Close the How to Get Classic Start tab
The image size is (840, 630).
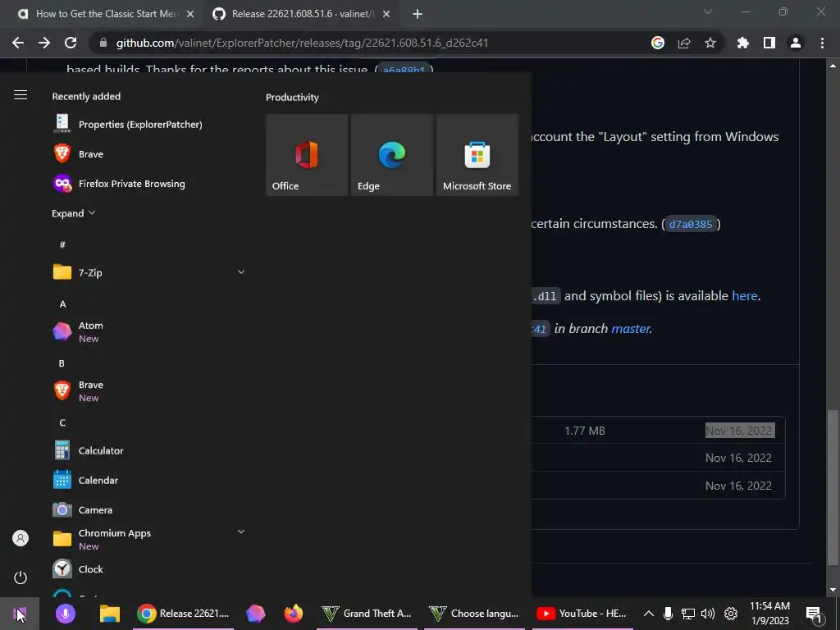[190, 14]
